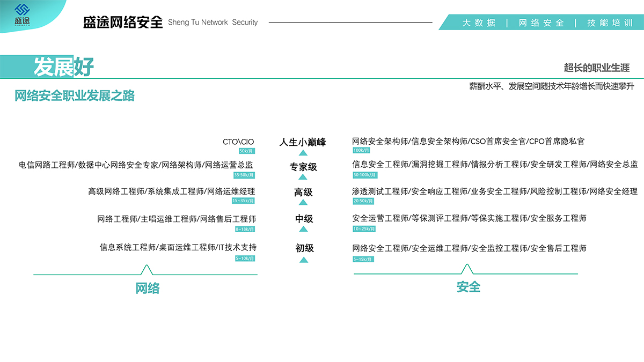644x362 pixels.
Task: Select the 网络安全 header tab
Action: 541,23
